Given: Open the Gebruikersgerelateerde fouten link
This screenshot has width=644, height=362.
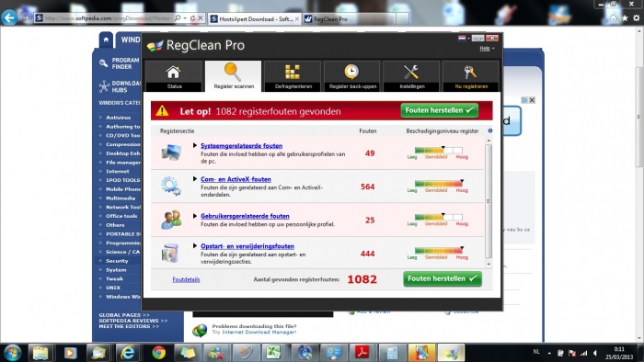Looking at the screenshot, I should [x=245, y=216].
